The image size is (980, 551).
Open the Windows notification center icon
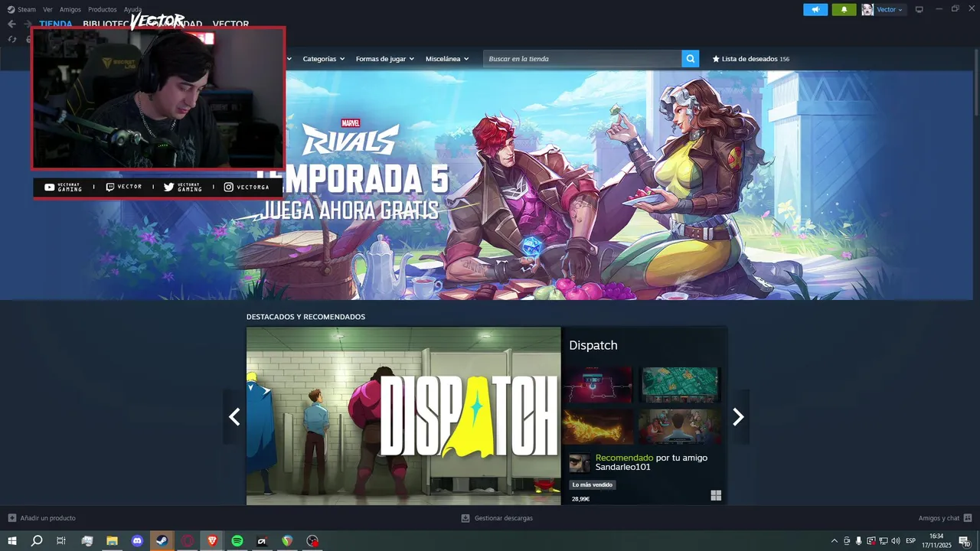click(965, 541)
